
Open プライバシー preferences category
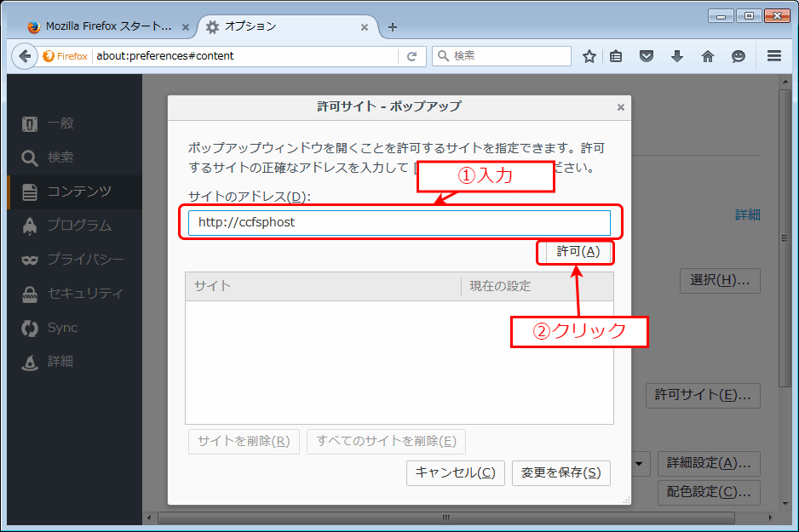[75, 260]
